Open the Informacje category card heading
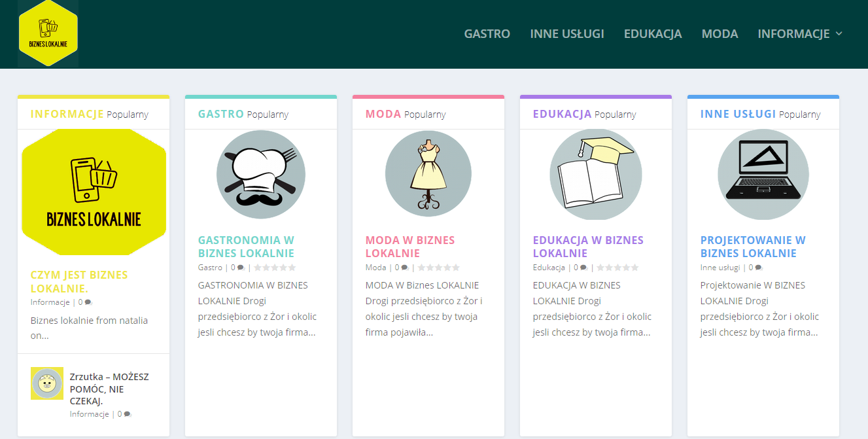The image size is (868, 439). (67, 114)
